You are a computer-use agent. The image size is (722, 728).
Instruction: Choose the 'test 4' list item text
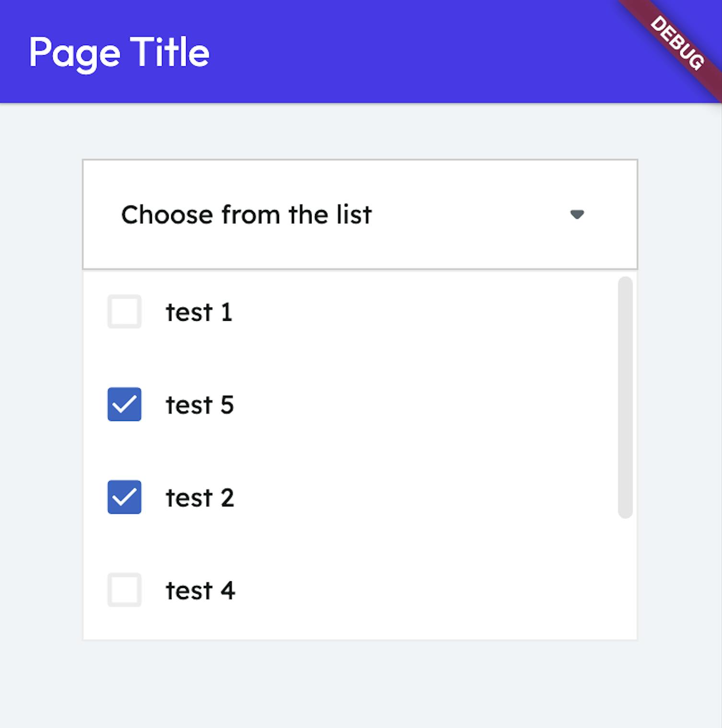[200, 590]
